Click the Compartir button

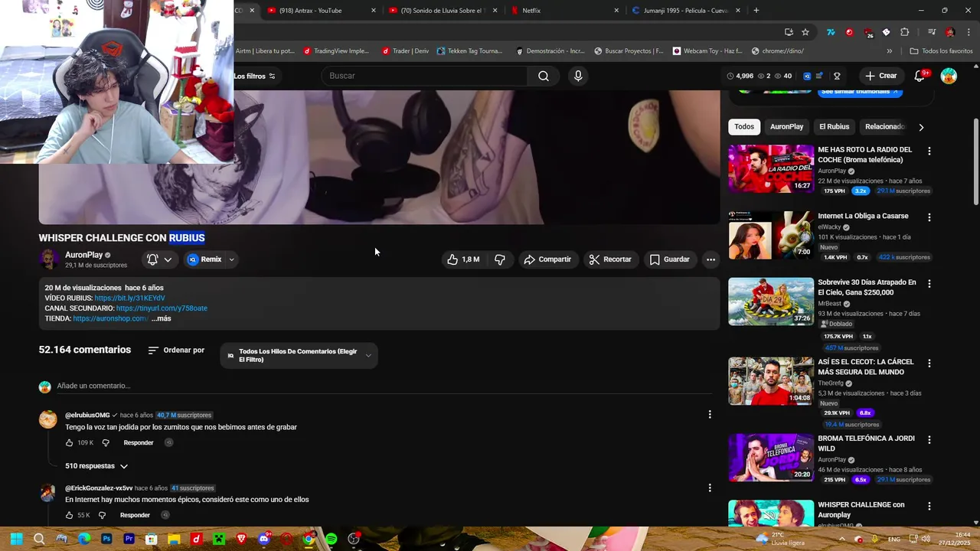coord(547,259)
